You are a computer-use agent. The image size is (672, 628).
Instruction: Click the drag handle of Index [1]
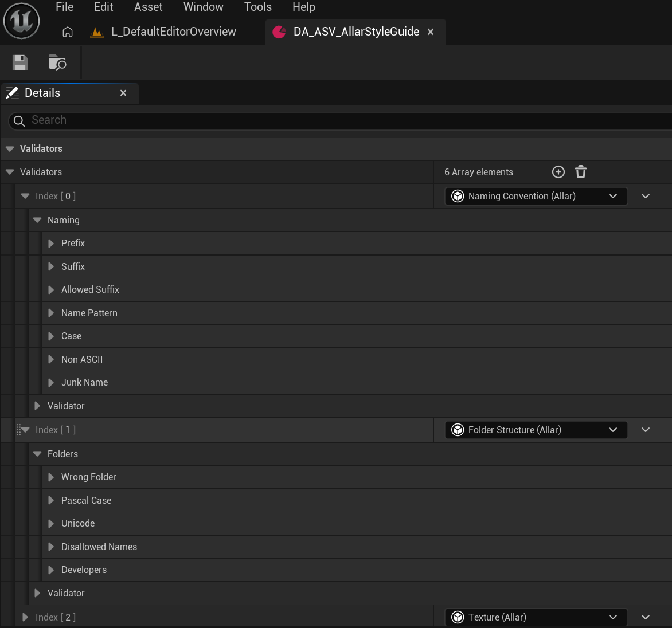18,430
